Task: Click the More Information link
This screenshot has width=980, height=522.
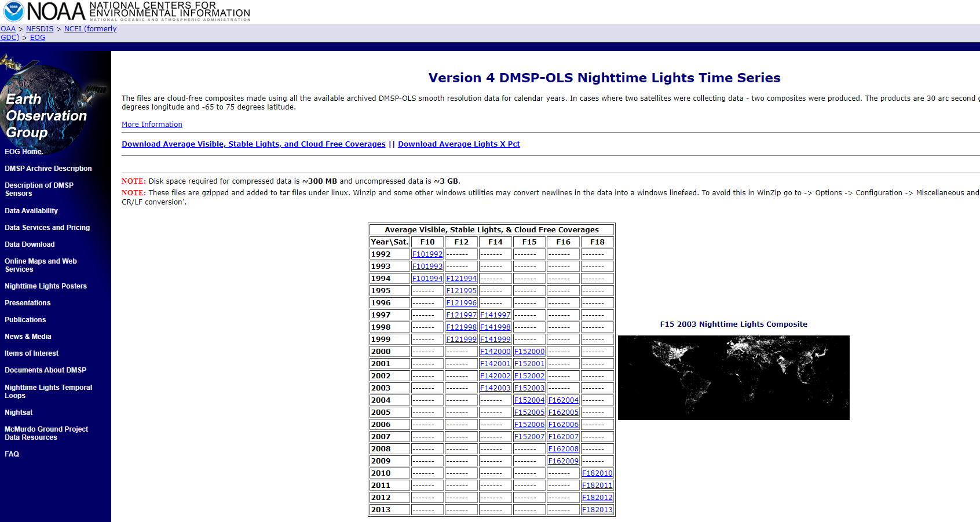Action: pyautogui.click(x=152, y=124)
